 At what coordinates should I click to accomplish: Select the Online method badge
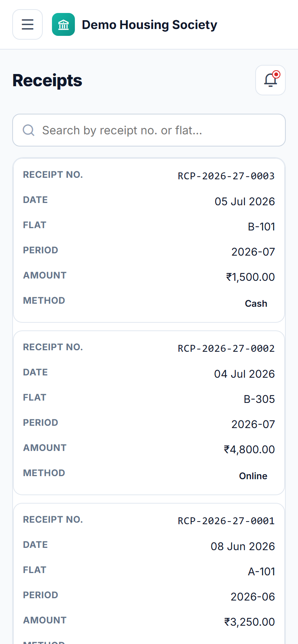[x=253, y=476]
